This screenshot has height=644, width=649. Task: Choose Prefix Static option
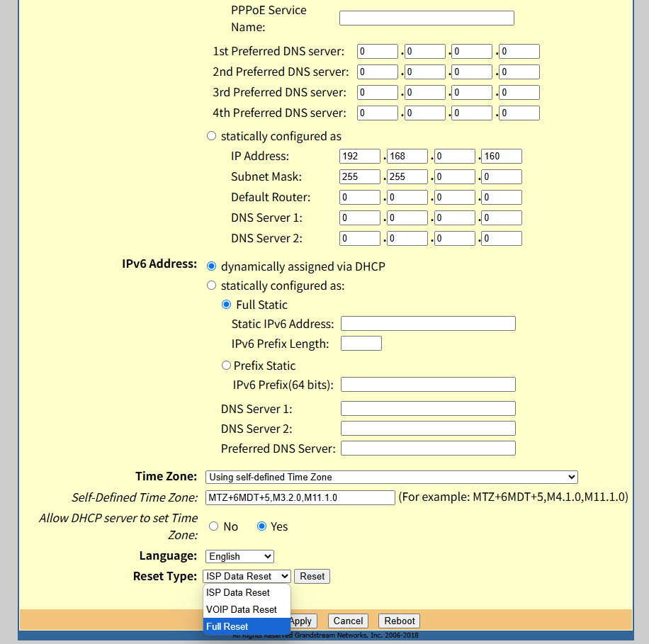[226, 365]
